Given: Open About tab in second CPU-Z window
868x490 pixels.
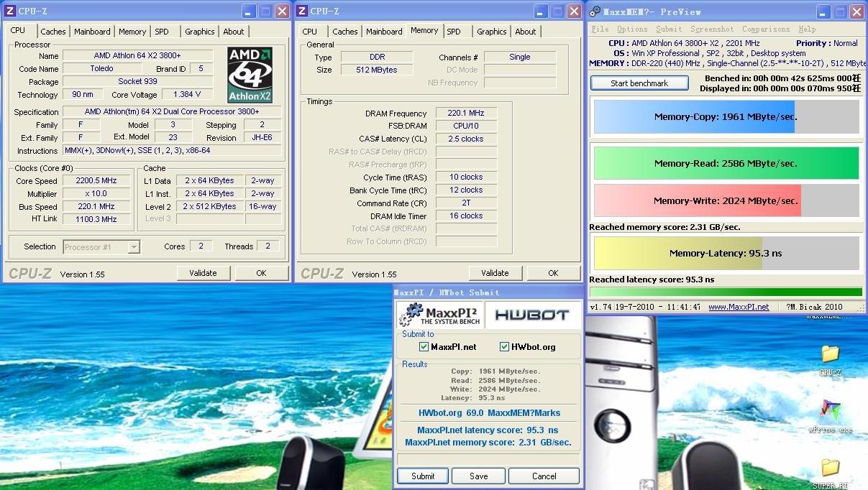Looking at the screenshot, I should click(526, 32).
